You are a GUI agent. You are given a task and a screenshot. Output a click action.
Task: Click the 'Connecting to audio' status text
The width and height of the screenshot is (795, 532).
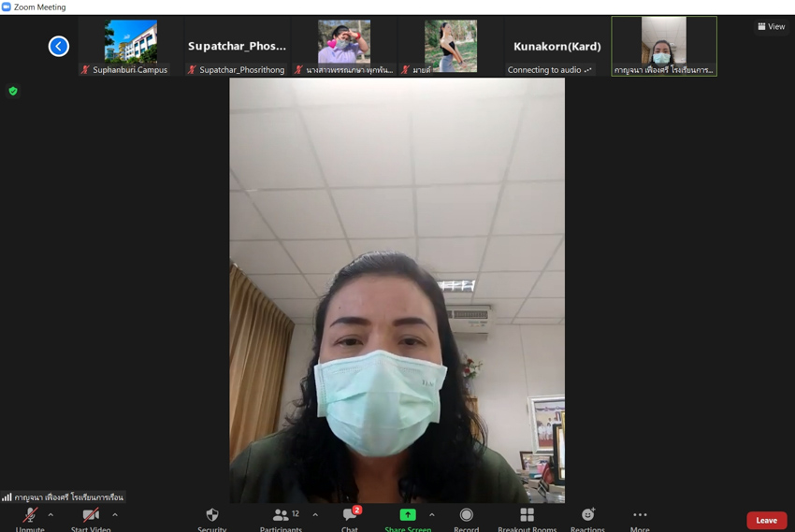544,70
